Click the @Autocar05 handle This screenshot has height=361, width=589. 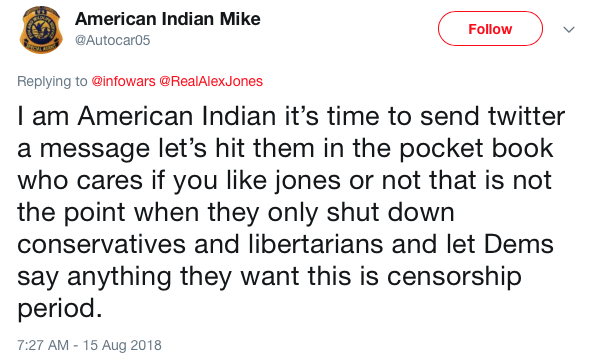point(112,40)
